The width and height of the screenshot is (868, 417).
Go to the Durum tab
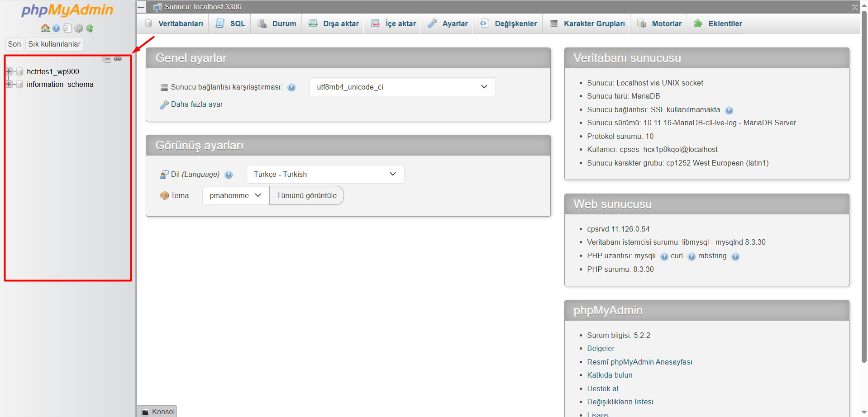277,24
